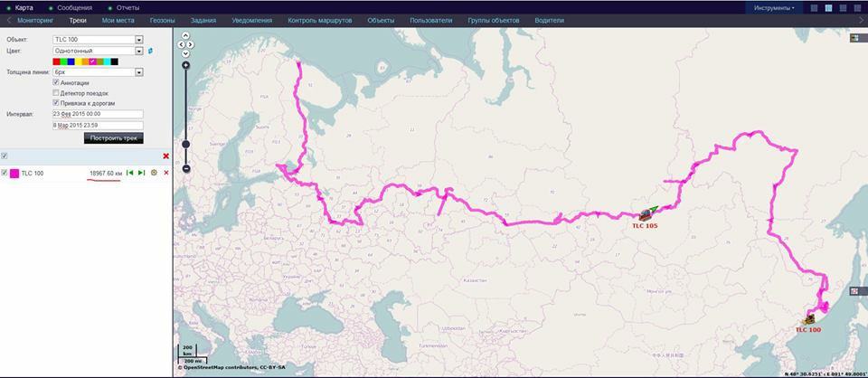The width and height of the screenshot is (868, 378).
Task: Open the Толщина линии dropdown
Action: coord(98,72)
